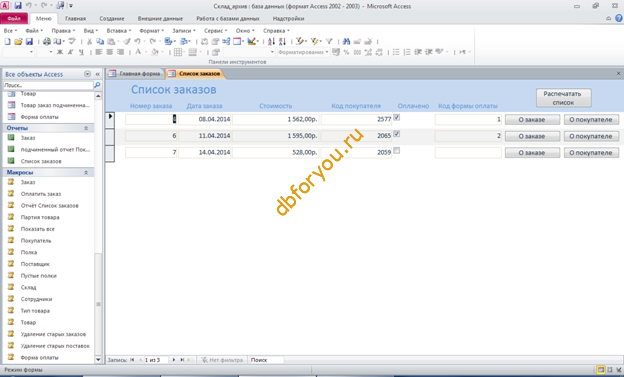Click the Help question mark icon
The width and height of the screenshot is (624, 377).
coord(618,18)
